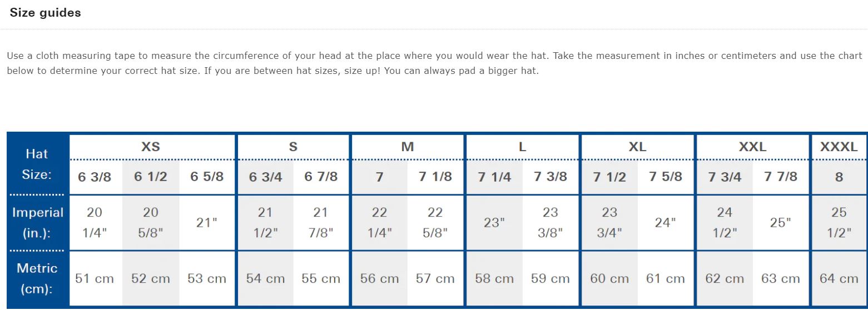The width and height of the screenshot is (868, 310).
Task: Click hat size 6 3/8 cell
Action: (95, 177)
